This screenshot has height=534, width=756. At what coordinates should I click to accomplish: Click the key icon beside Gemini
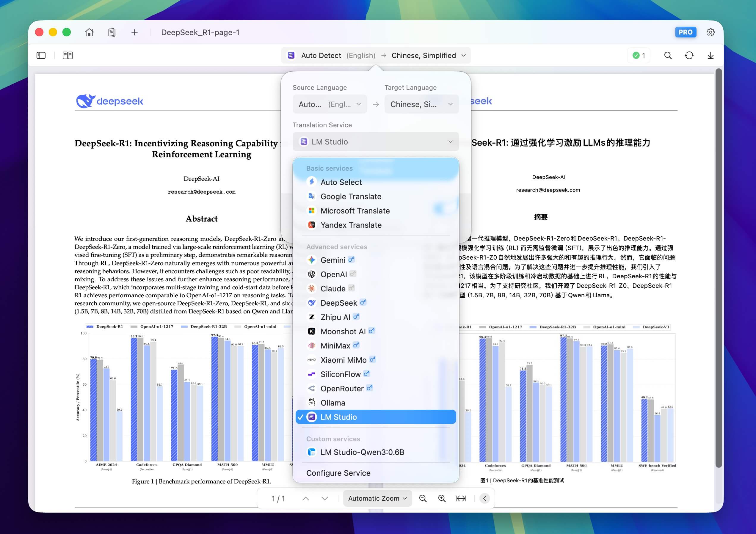point(351,260)
